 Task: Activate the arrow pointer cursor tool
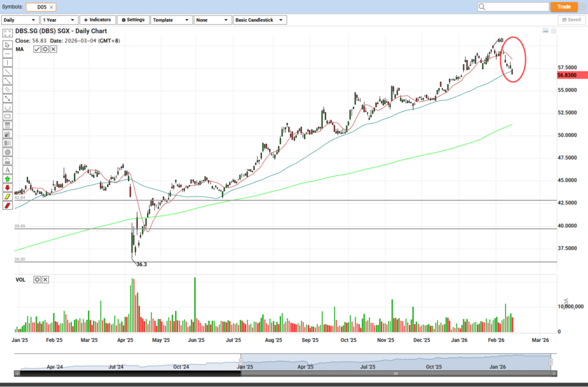point(7,44)
